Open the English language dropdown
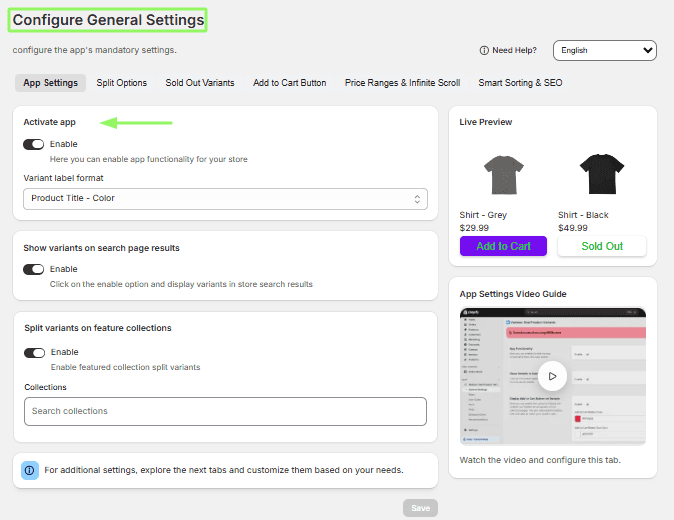This screenshot has width=674, height=520. [605, 50]
